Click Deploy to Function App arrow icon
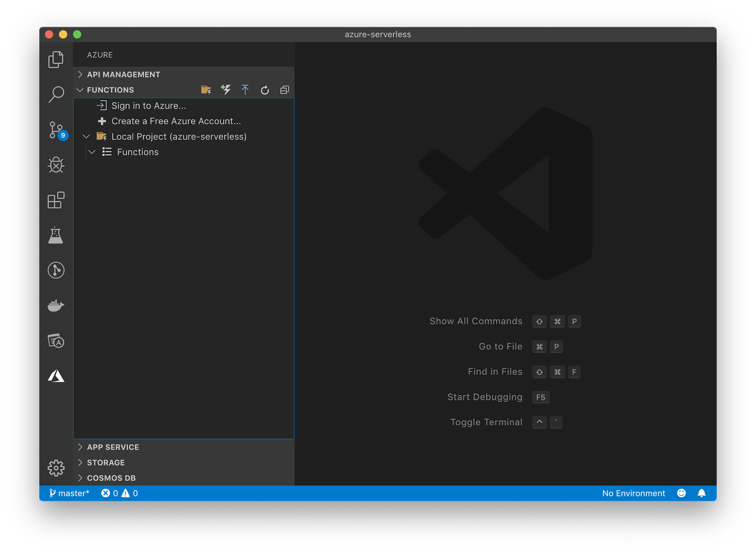756x553 pixels. point(245,90)
